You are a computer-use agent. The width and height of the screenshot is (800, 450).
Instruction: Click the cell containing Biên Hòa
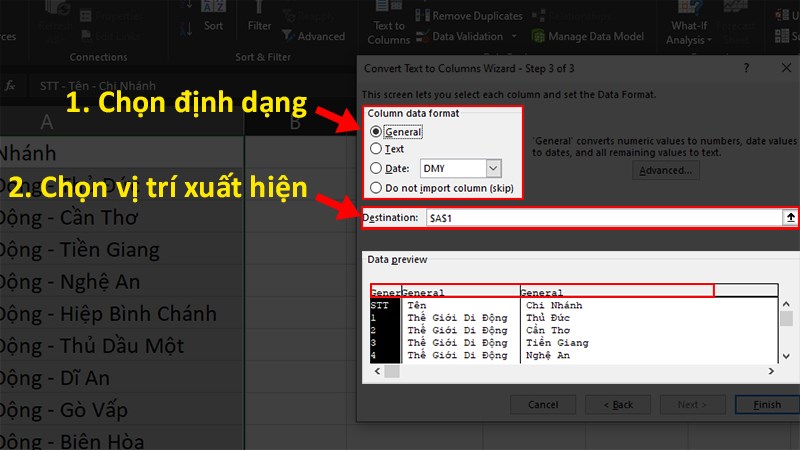click(x=122, y=440)
